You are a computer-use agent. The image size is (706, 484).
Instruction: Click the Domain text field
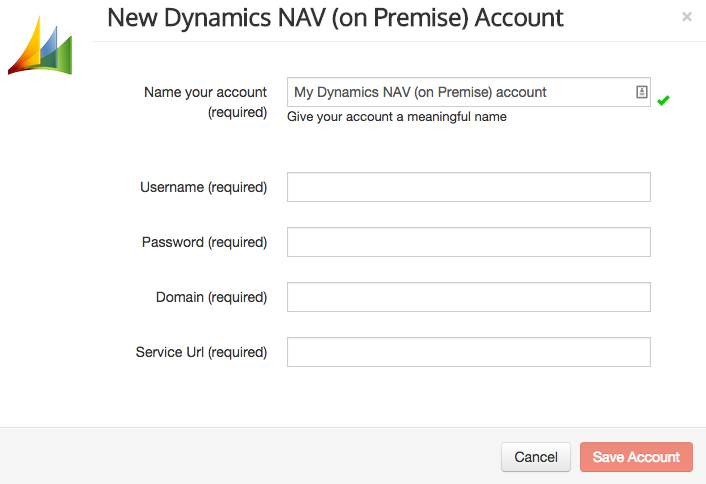click(x=469, y=297)
